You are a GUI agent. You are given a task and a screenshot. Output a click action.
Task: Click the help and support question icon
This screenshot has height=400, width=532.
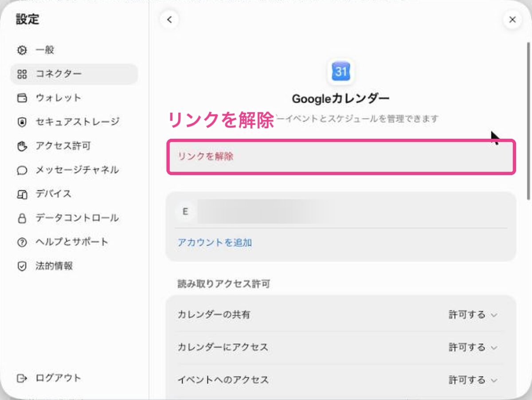pos(22,242)
